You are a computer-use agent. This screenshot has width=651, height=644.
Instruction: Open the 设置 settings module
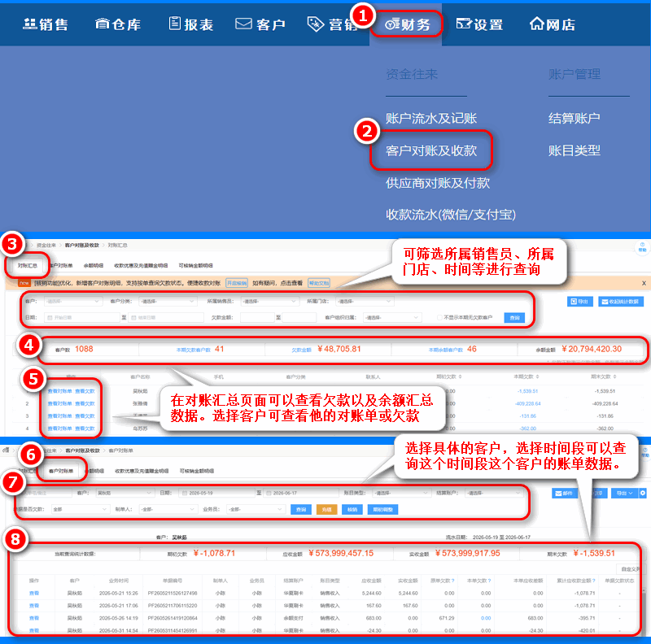479,24
